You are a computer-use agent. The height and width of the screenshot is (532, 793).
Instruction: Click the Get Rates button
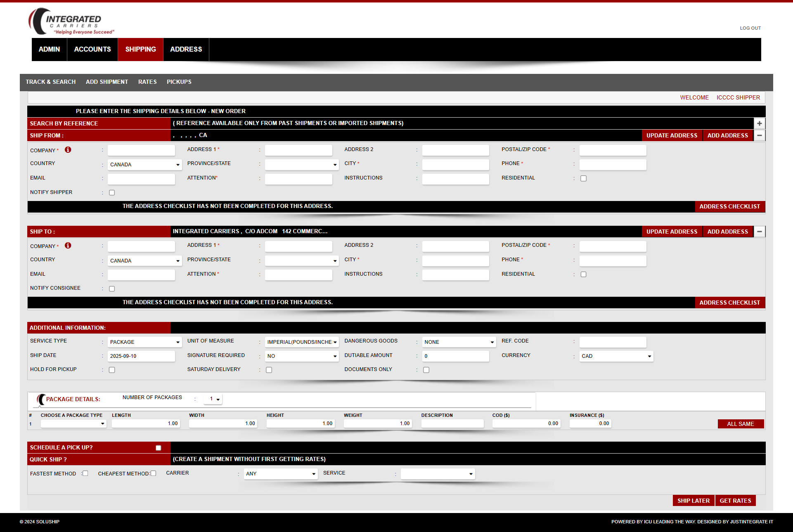pos(736,501)
